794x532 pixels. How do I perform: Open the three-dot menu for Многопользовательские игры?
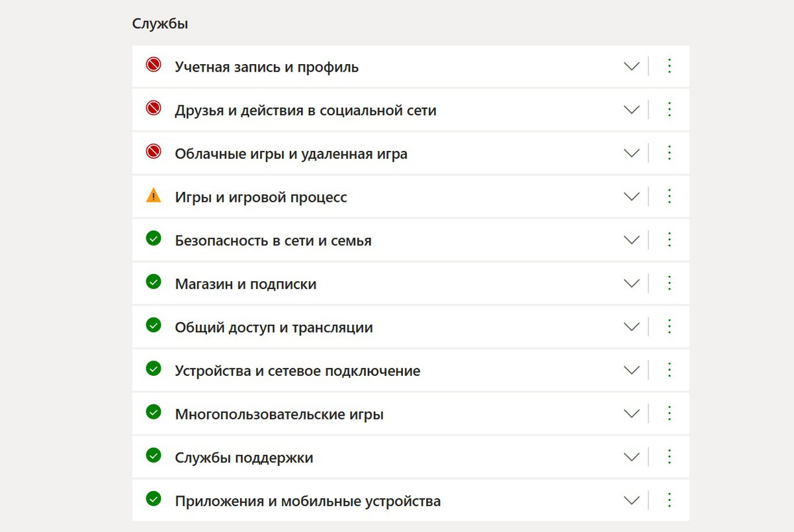click(x=669, y=414)
